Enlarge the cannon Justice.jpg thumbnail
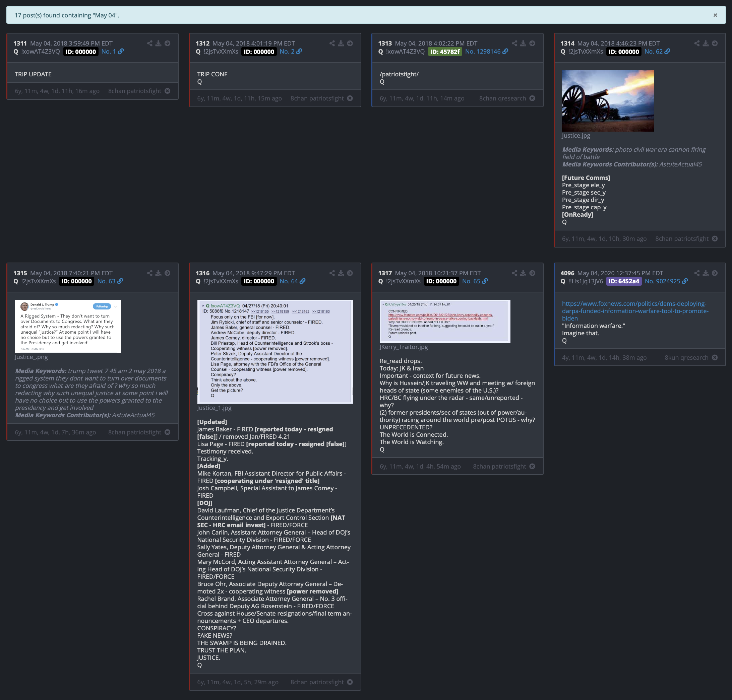 (608, 101)
